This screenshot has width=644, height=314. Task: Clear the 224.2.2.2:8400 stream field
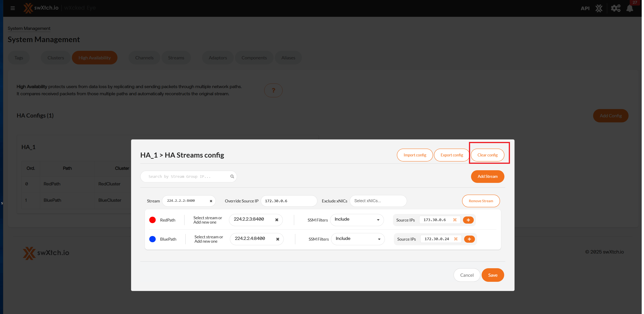point(211,201)
